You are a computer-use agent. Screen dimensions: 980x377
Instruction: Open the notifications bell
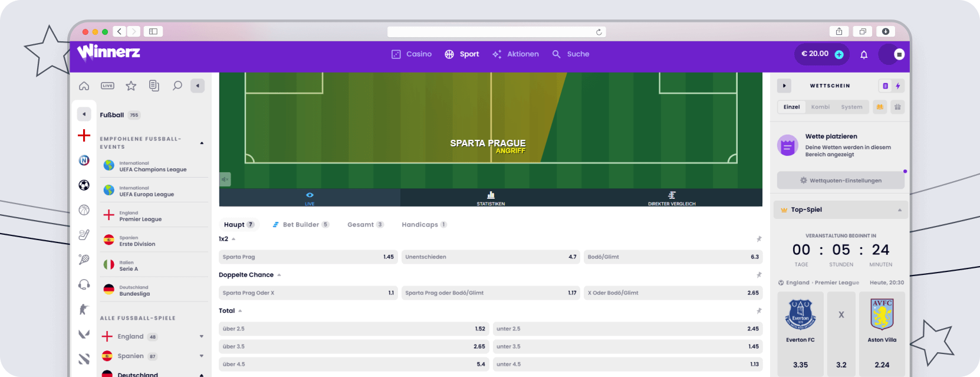pos(864,54)
